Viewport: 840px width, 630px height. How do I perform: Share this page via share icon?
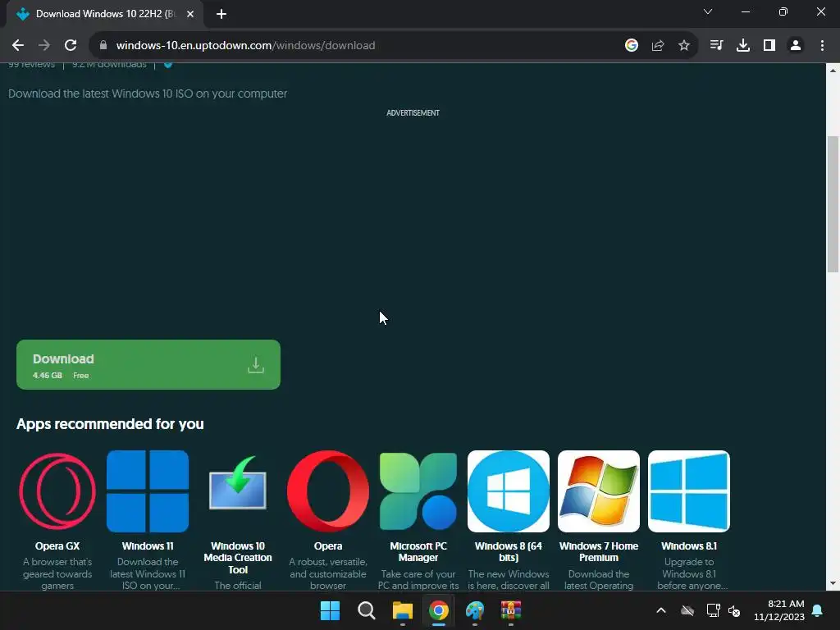tap(658, 46)
